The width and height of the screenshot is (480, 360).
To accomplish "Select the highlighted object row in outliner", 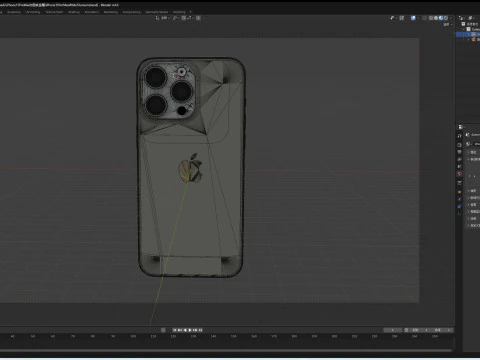I will [468, 34].
